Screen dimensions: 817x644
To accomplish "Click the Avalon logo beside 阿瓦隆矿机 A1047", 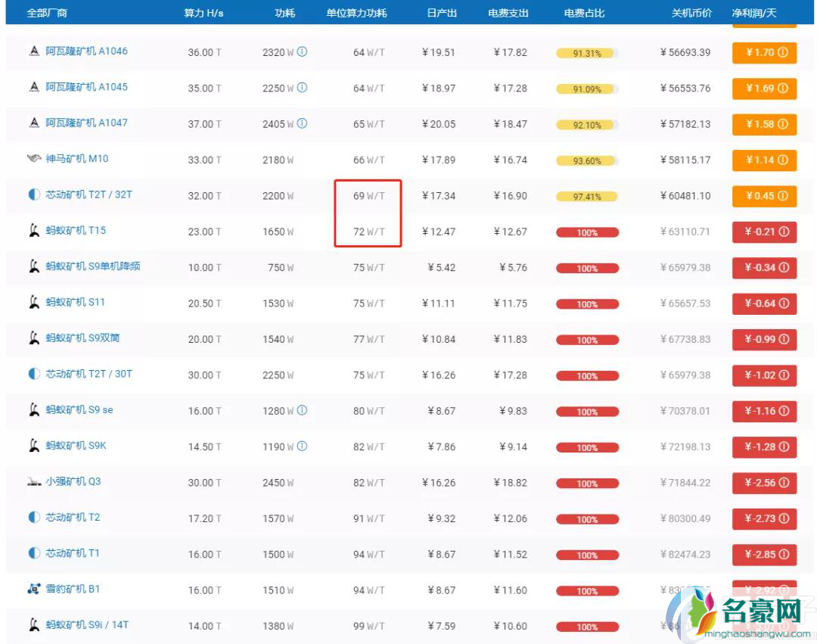I will tap(34, 123).
